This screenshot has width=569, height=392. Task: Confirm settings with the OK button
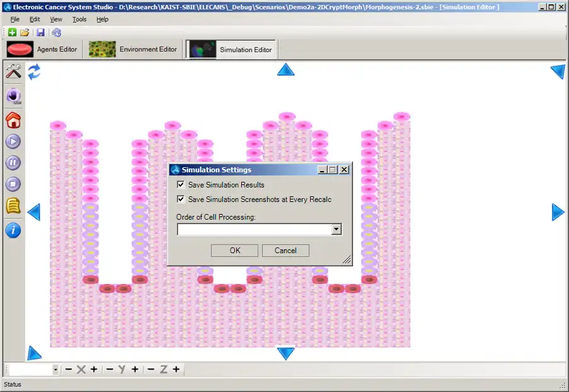(234, 250)
